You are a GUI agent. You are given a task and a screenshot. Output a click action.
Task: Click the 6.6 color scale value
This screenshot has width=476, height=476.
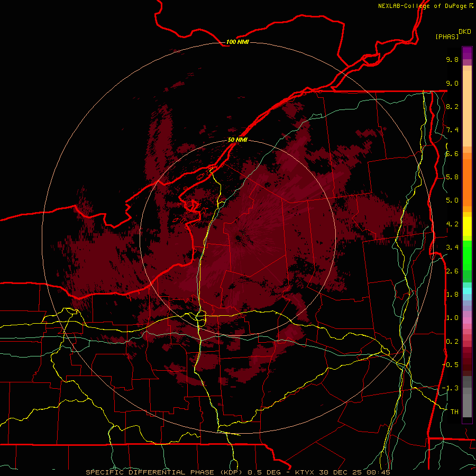point(452,153)
